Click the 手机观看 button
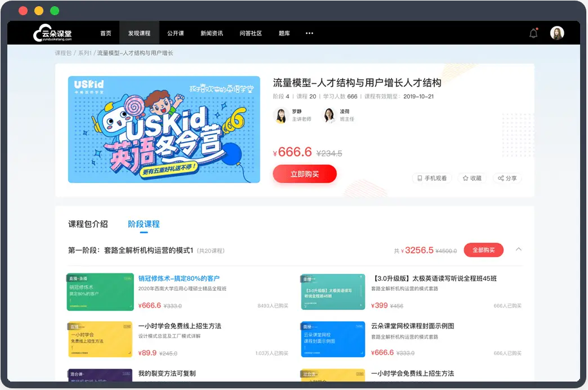588x390 pixels. (x=432, y=178)
